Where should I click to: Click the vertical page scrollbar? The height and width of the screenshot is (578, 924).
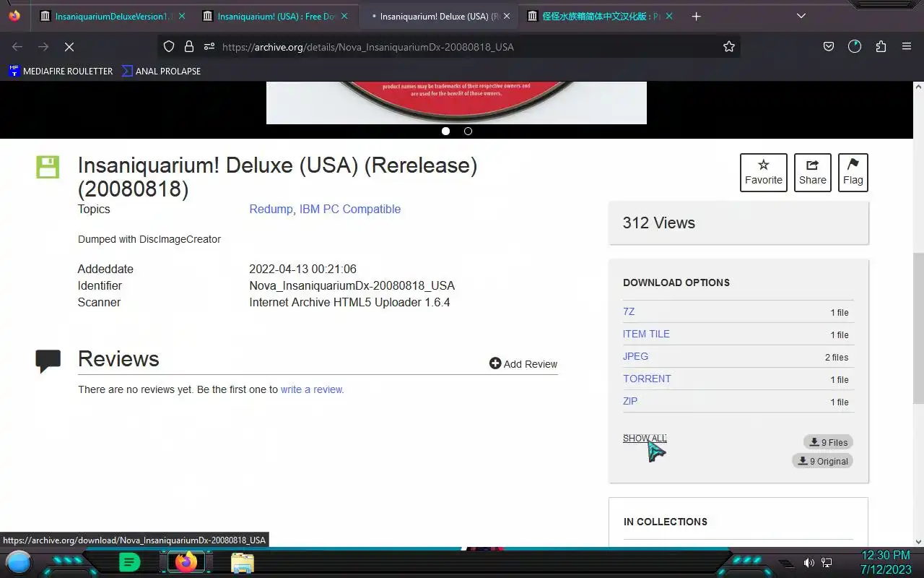918,328
